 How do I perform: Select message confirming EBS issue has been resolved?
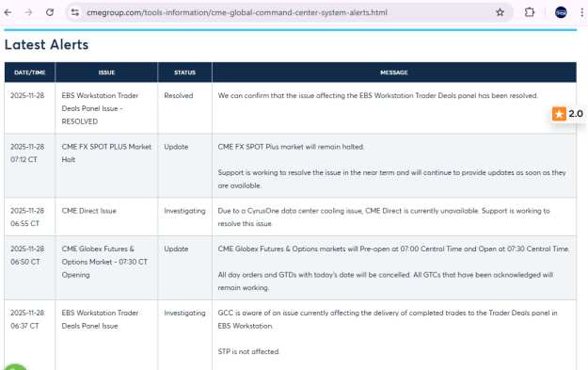(x=378, y=96)
